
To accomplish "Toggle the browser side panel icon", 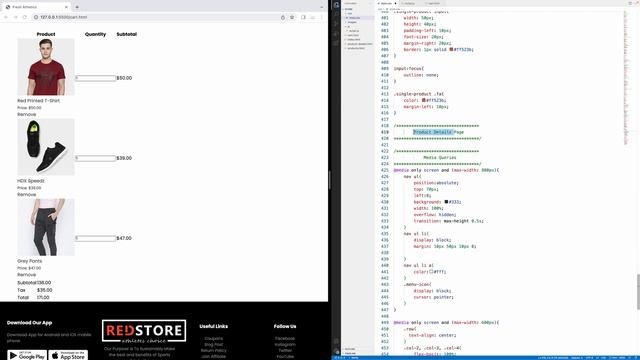I will pyautogui.click(x=303, y=17).
